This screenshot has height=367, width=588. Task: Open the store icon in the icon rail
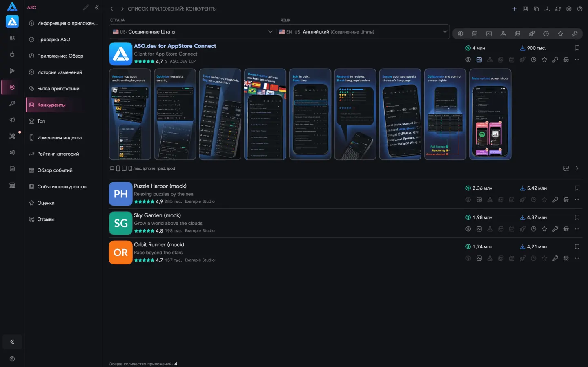coord(12,185)
